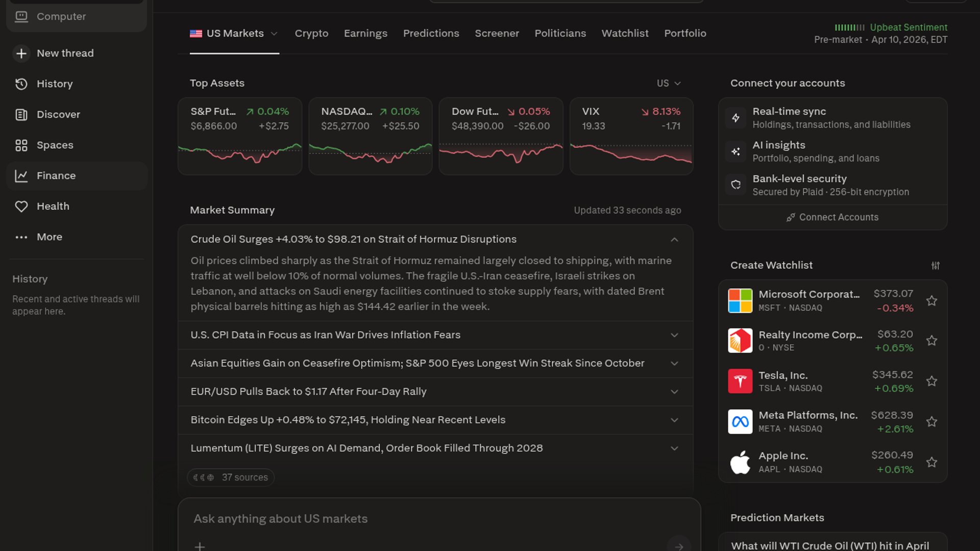Star Tesla, Inc. for watchlist

[x=932, y=382]
